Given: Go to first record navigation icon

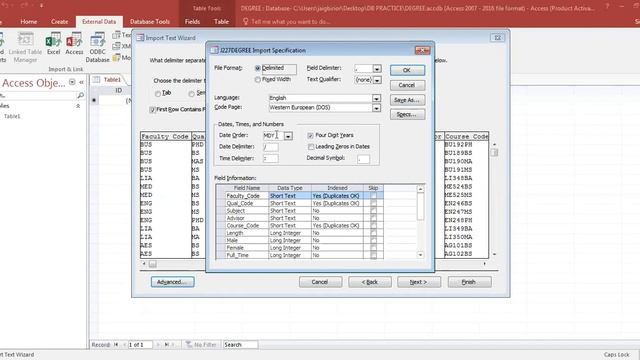Looking at the screenshot, I should (x=116, y=345).
